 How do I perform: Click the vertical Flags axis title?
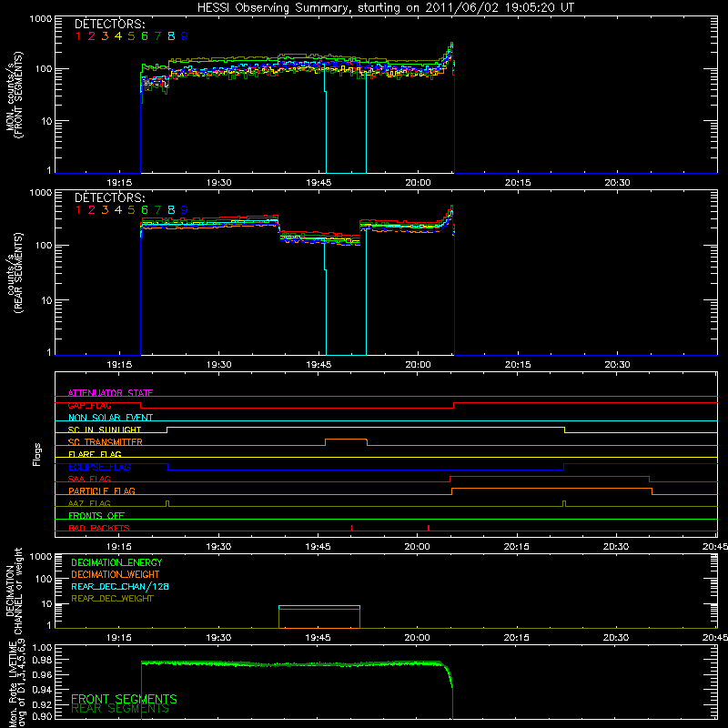point(37,454)
